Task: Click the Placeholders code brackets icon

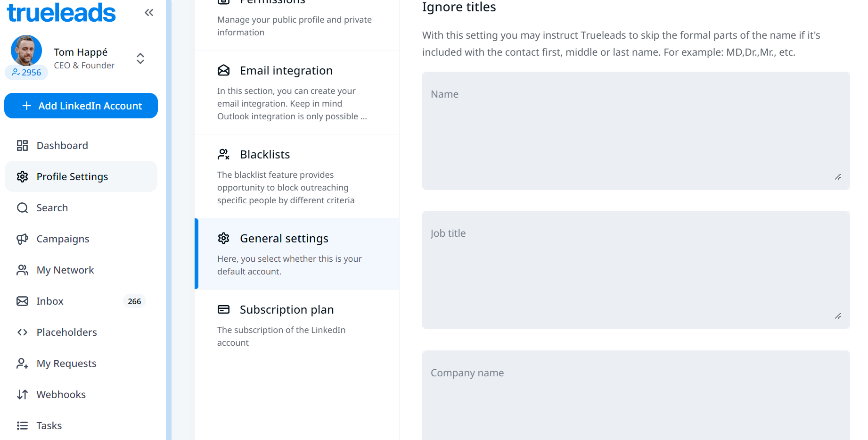Action: pyautogui.click(x=22, y=332)
